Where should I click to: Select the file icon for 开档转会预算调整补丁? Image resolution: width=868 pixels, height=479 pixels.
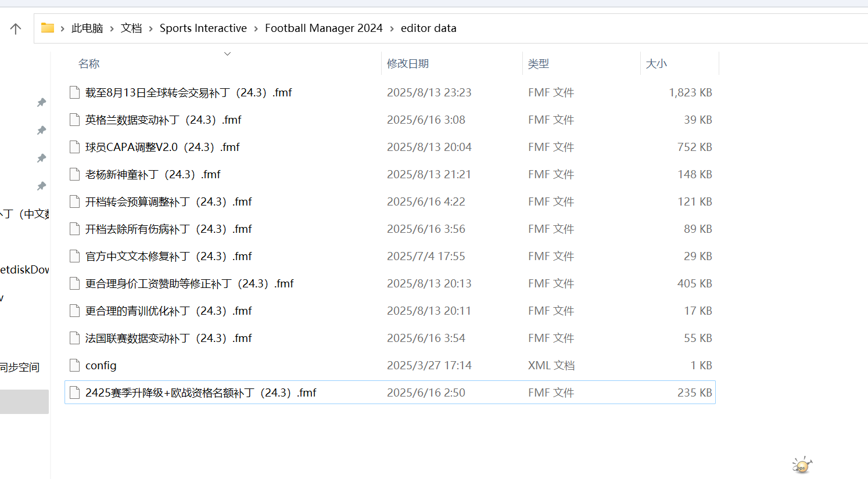click(74, 201)
